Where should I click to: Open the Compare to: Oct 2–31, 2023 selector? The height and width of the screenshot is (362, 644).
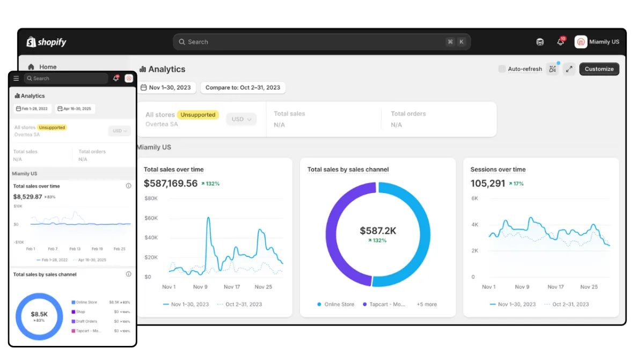coord(243,87)
